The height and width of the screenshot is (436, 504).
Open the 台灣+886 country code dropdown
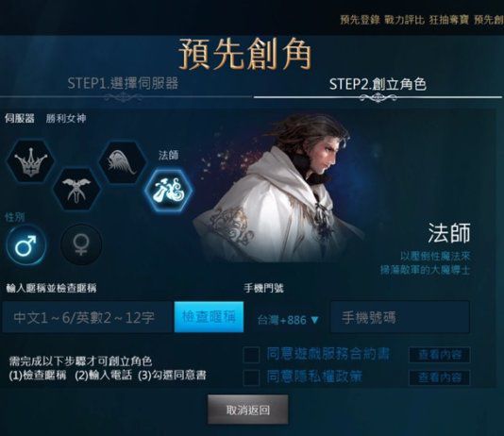(288, 320)
